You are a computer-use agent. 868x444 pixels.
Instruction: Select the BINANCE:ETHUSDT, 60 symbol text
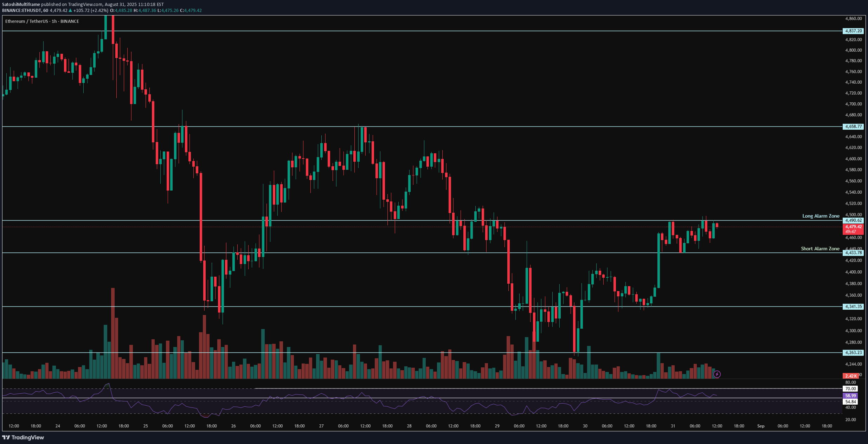pos(25,11)
